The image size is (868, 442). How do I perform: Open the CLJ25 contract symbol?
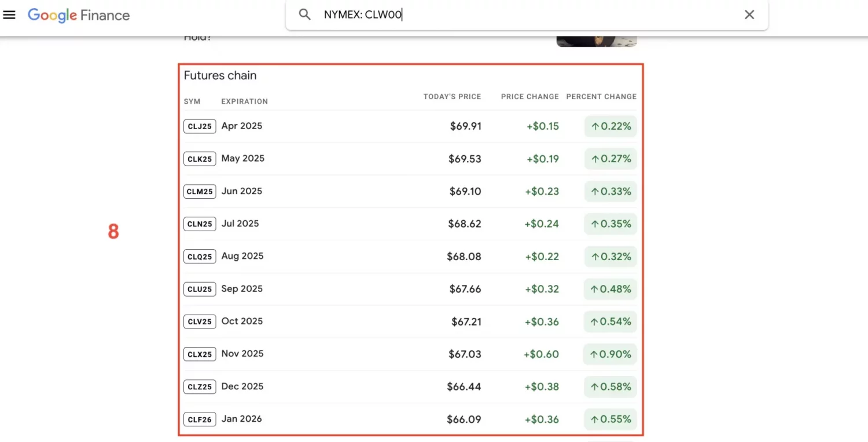[x=200, y=126]
